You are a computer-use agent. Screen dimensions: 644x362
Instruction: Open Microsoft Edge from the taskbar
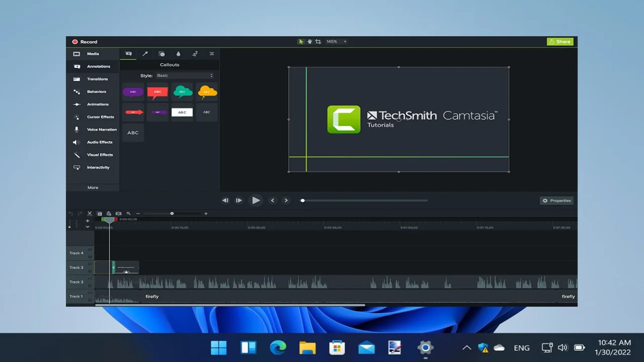(278, 347)
